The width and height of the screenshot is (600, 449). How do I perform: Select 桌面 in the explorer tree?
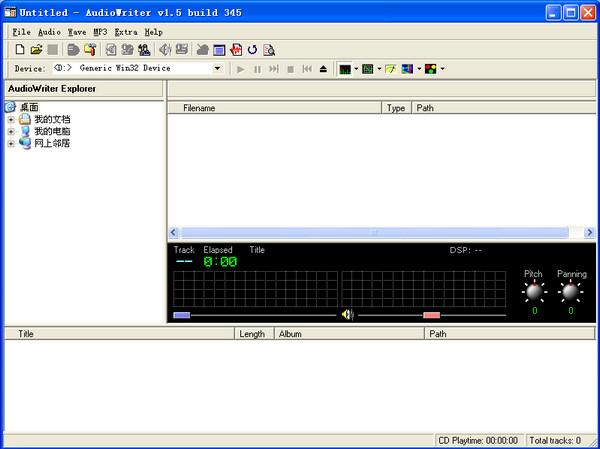(x=29, y=107)
